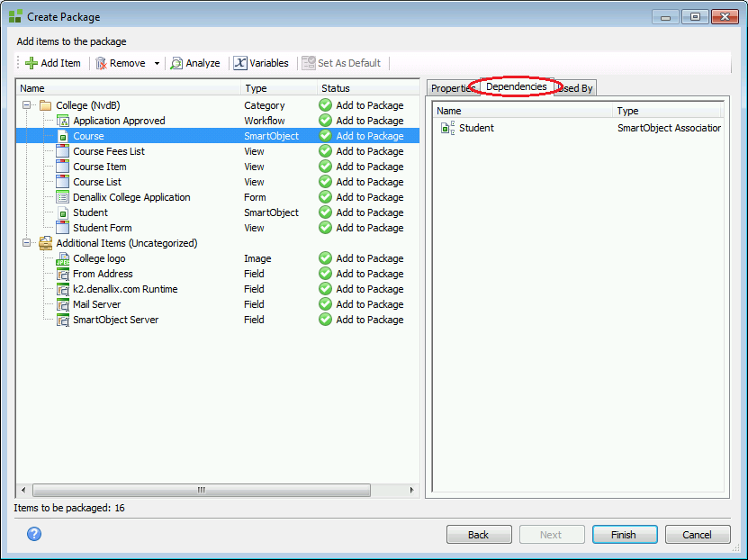The height and width of the screenshot is (560, 748).
Task: Click green check status for Course List
Action: point(326,182)
